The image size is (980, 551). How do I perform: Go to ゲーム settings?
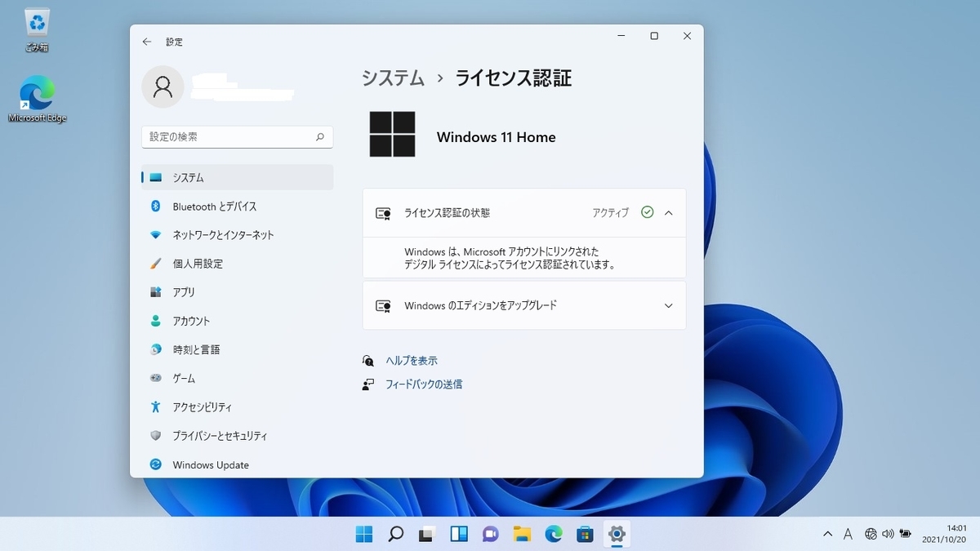pos(238,378)
